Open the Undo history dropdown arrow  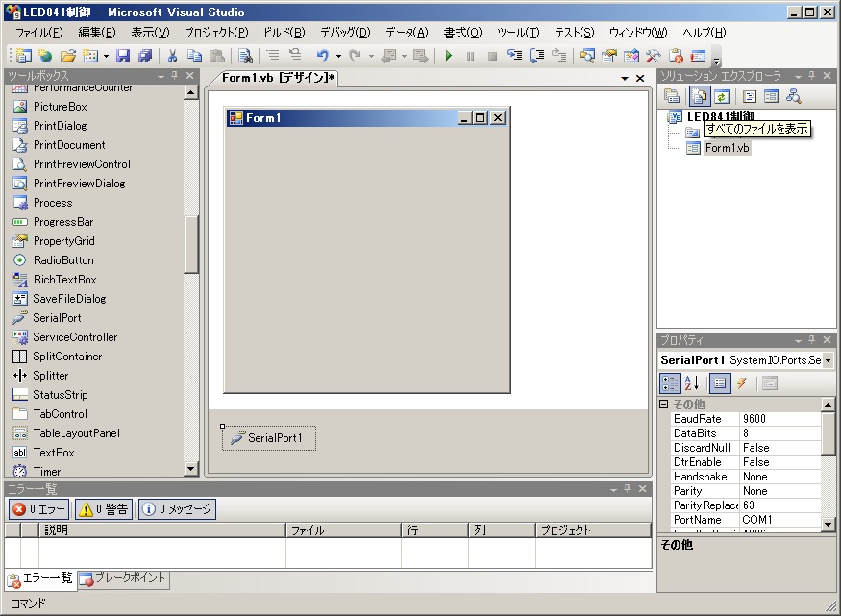[x=338, y=56]
